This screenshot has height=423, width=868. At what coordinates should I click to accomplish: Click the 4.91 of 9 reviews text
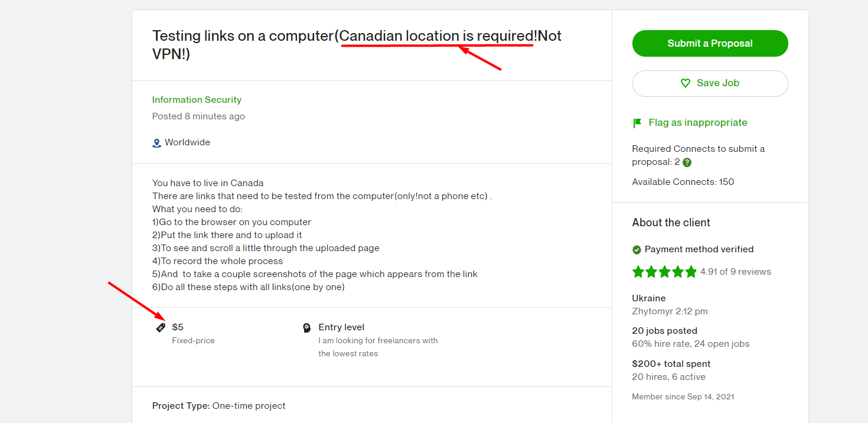point(736,272)
